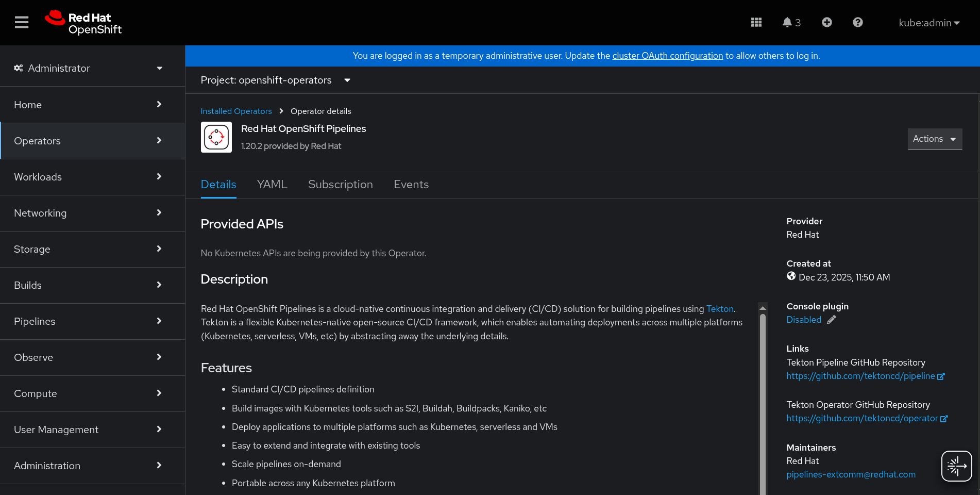980x495 pixels.
Task: Click the 'Features' section heading
Action: coord(226,368)
